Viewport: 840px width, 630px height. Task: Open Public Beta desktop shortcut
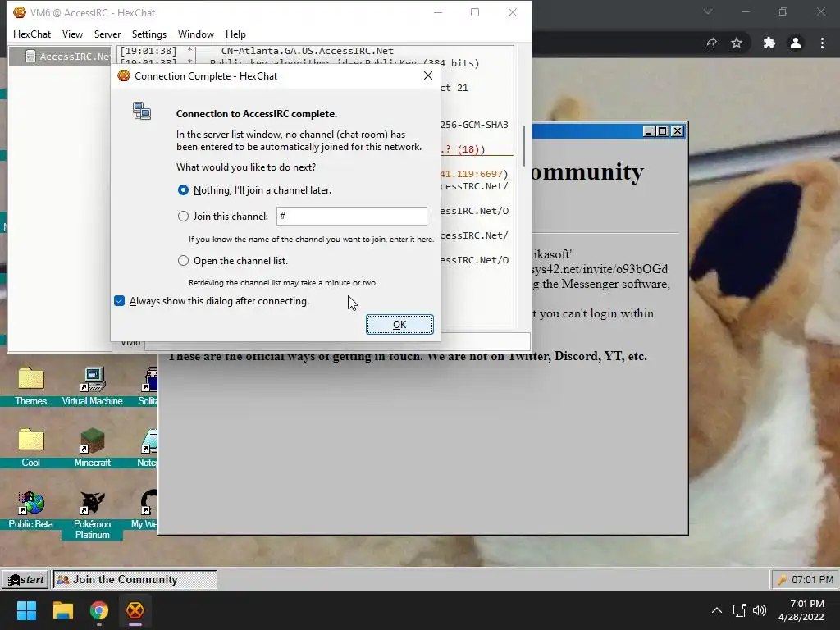[x=30, y=510]
